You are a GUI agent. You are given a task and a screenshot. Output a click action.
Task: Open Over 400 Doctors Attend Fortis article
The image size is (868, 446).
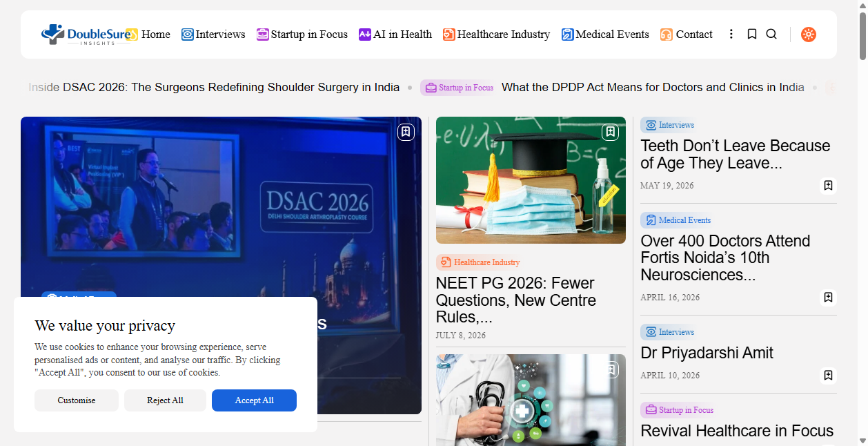tap(725, 258)
